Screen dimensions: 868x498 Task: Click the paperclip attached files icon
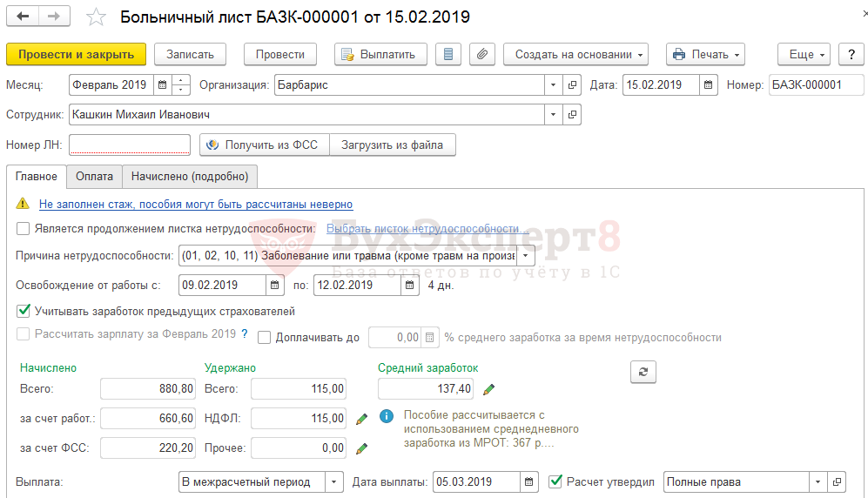tap(482, 54)
